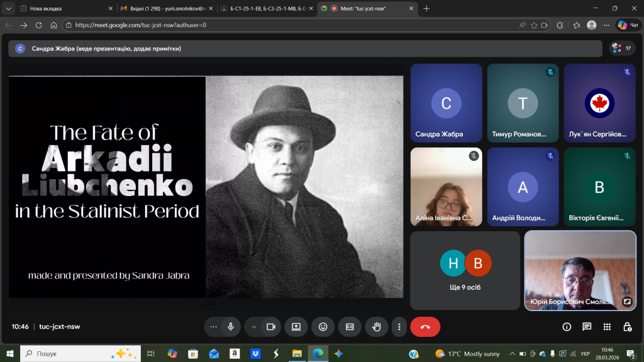Viewport: 644px width, 362px height.
Task: Expand audio settings ellipsis beside microphone
Action: point(214,327)
